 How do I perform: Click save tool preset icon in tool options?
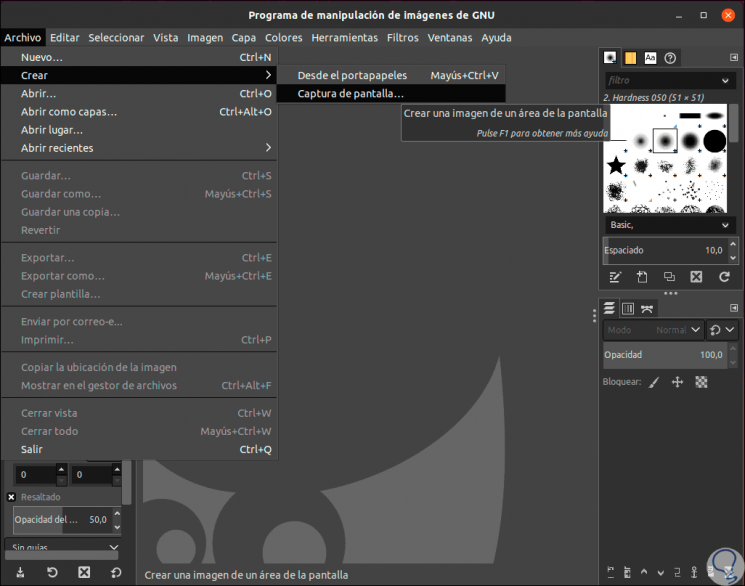[20, 572]
